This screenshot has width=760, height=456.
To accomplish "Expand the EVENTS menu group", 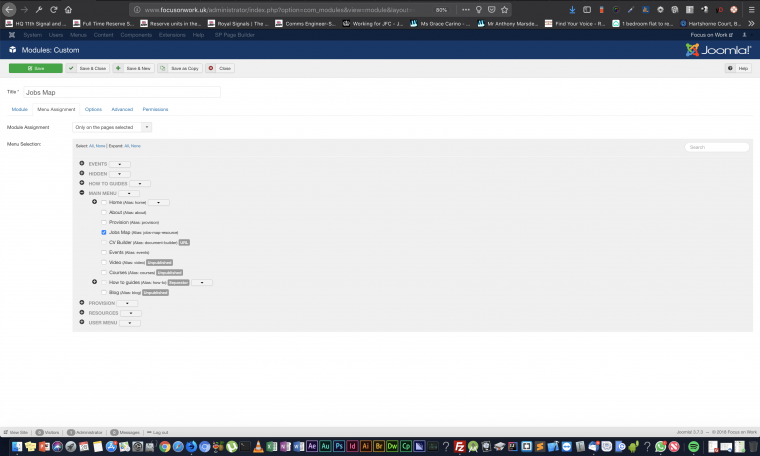I will click(x=82, y=163).
